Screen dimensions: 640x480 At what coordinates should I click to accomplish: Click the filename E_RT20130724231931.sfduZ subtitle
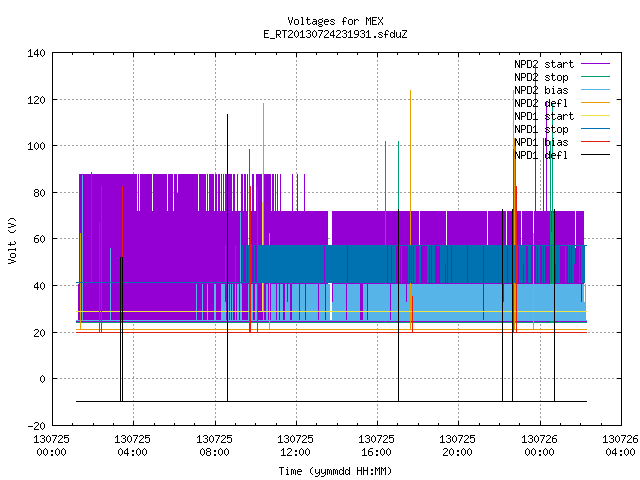coord(335,34)
